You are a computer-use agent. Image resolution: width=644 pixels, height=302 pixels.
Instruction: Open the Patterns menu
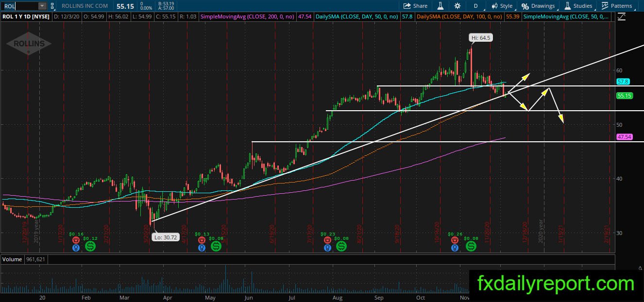pyautogui.click(x=617, y=6)
